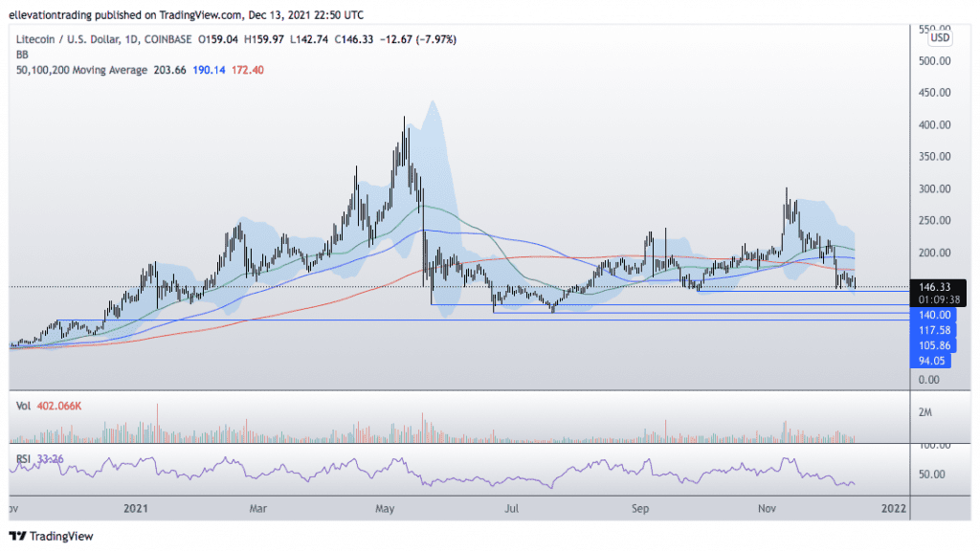Click the 140.00 blue price level tag
The height and width of the screenshot is (552, 980).
coord(934,315)
